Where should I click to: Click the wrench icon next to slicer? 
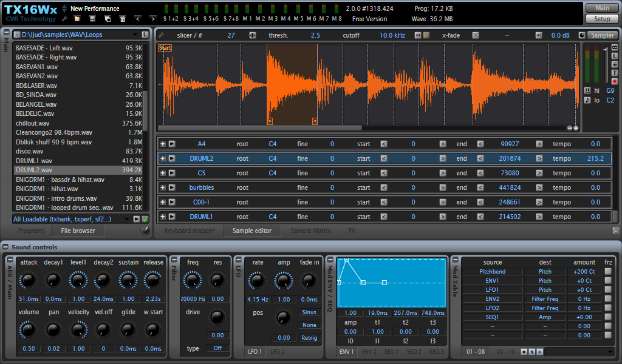tap(162, 35)
